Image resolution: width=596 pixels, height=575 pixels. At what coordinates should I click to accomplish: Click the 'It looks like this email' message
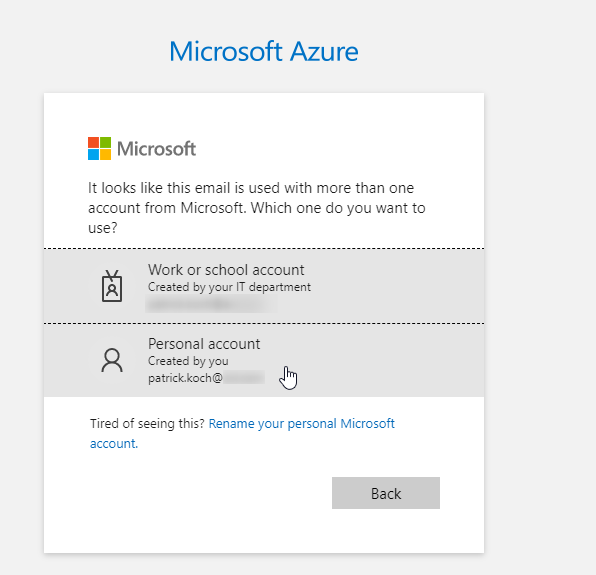[257, 208]
